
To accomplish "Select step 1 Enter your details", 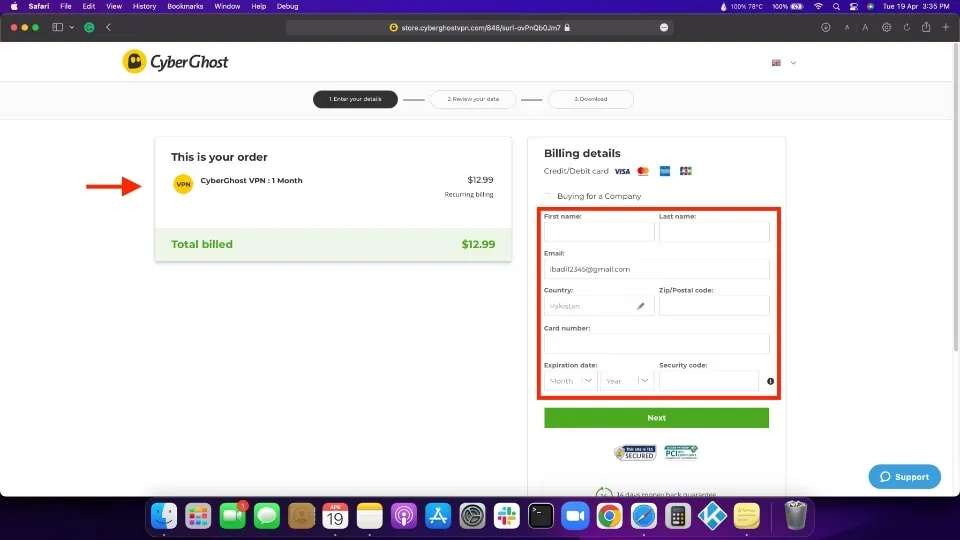I will click(x=355, y=99).
